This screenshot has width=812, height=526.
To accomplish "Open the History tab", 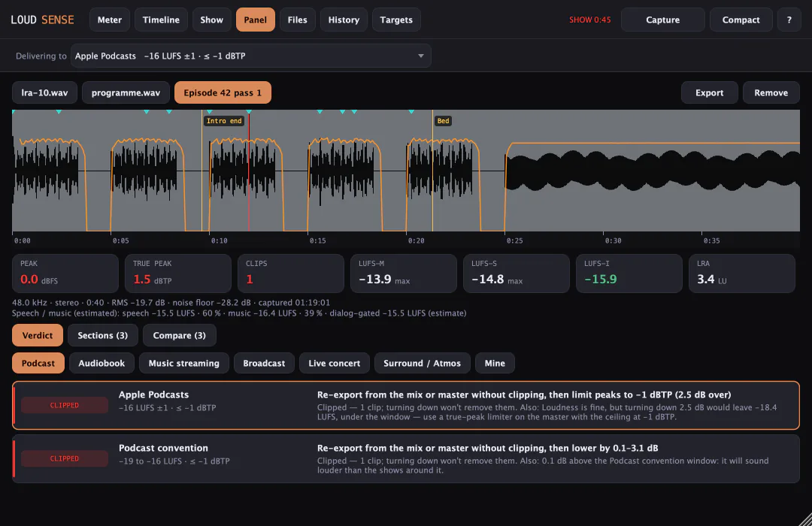I will click(344, 20).
